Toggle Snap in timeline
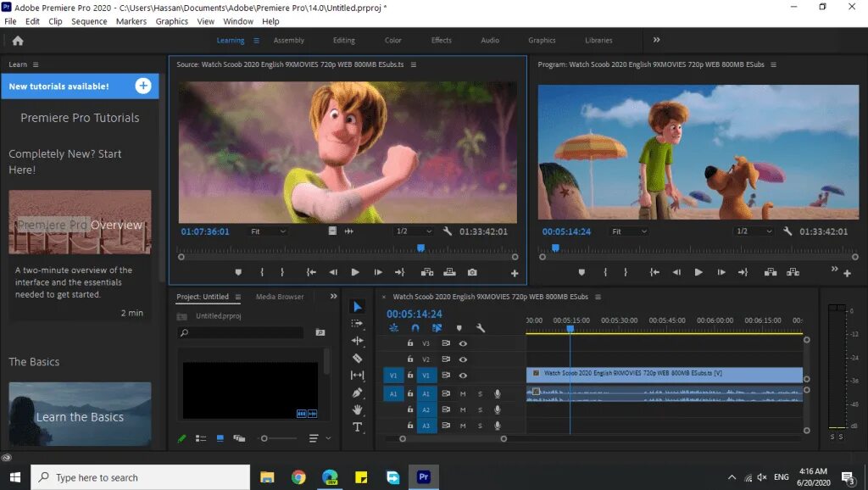868x490 pixels. point(415,328)
